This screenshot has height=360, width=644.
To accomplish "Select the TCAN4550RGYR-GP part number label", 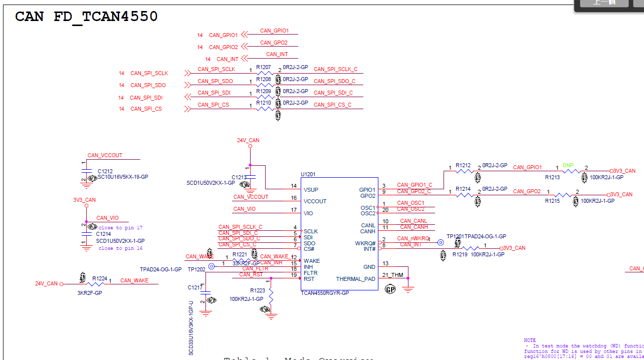I will point(325,293).
